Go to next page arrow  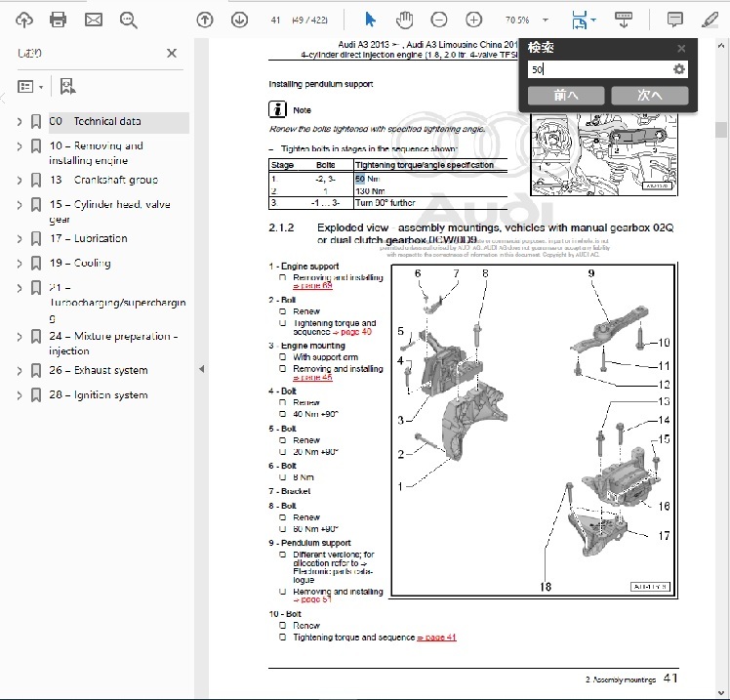point(239,20)
